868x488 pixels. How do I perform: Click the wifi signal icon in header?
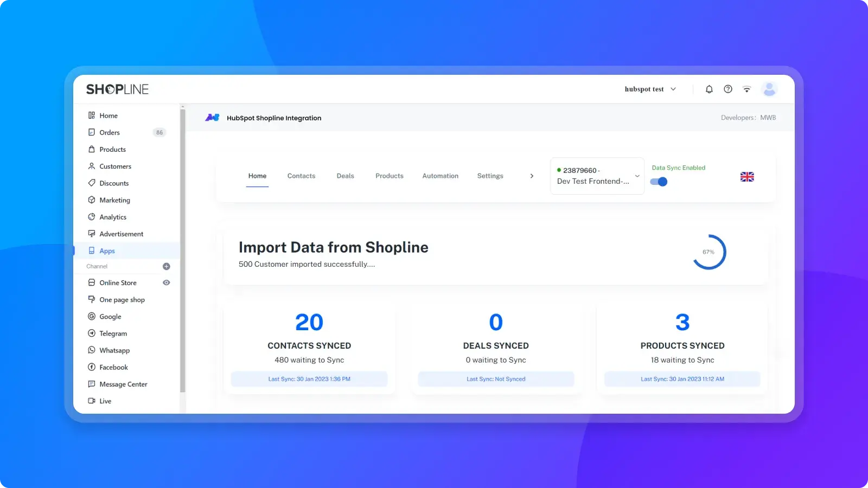point(747,89)
